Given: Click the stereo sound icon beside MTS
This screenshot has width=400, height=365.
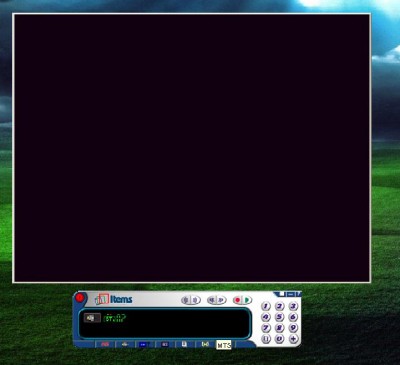Looking at the screenshot, I should pyautogui.click(x=205, y=344).
